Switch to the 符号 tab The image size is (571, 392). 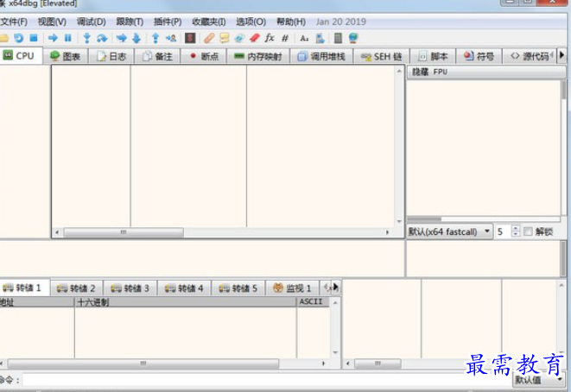click(x=479, y=56)
